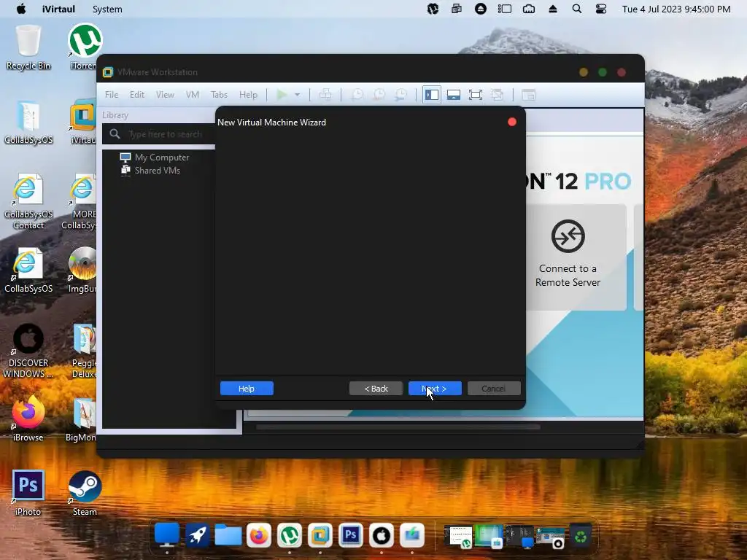747x560 pixels.
Task: Open the Edit menu in VMware Workstation
Action: (x=136, y=95)
